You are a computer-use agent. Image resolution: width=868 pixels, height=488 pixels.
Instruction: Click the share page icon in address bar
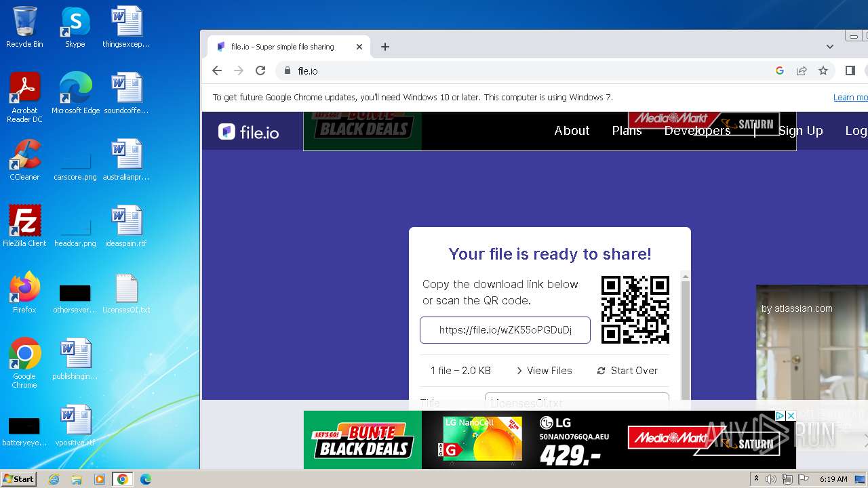click(802, 70)
